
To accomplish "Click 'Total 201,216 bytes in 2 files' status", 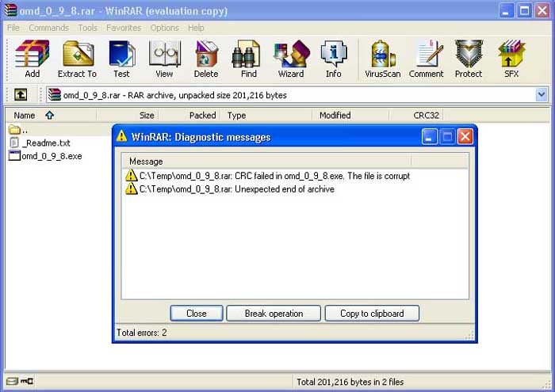I will 350,382.
